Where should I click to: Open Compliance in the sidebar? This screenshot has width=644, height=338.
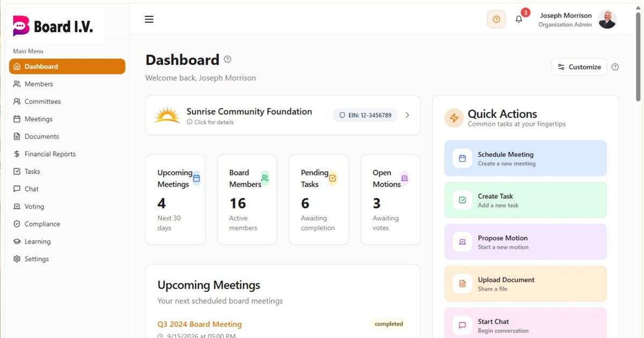click(x=67, y=224)
